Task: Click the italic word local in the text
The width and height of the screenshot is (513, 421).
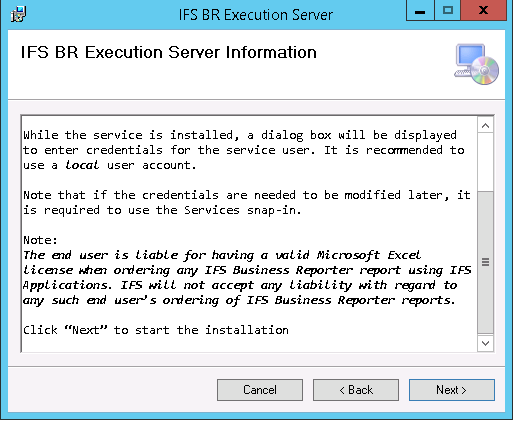Action: click(x=82, y=165)
